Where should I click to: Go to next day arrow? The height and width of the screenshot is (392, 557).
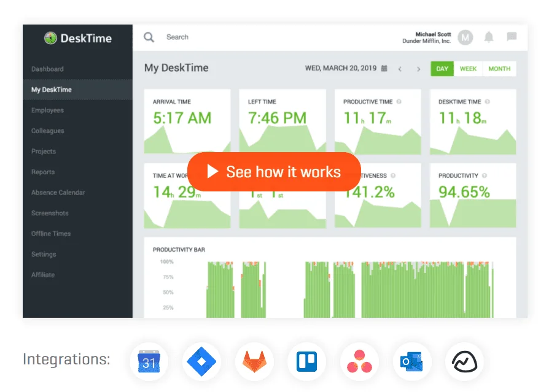click(x=419, y=69)
